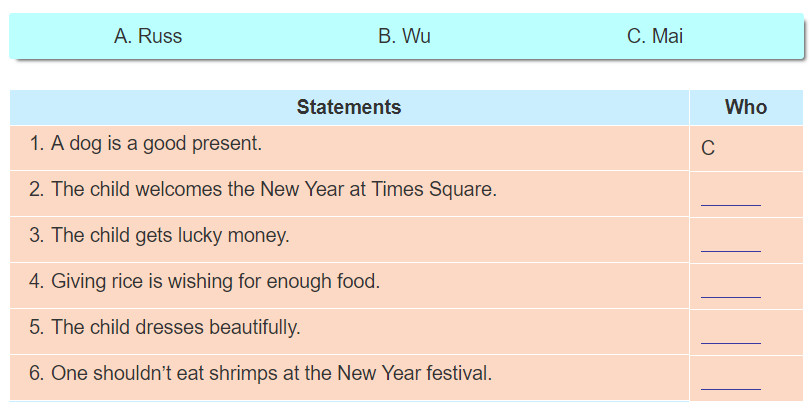This screenshot has height=413, width=810.
Task: Select option C. Mai
Action: point(655,36)
